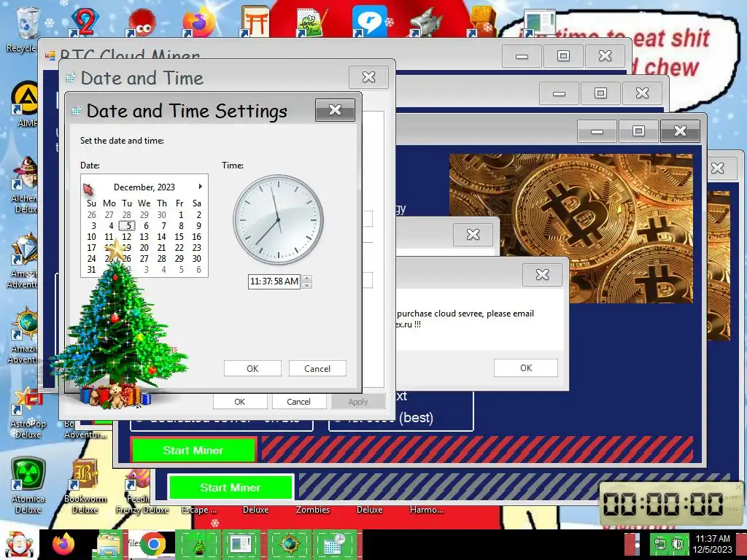747x560 pixels.
Task: Click OK in the Date and Time window
Action: pos(239,402)
